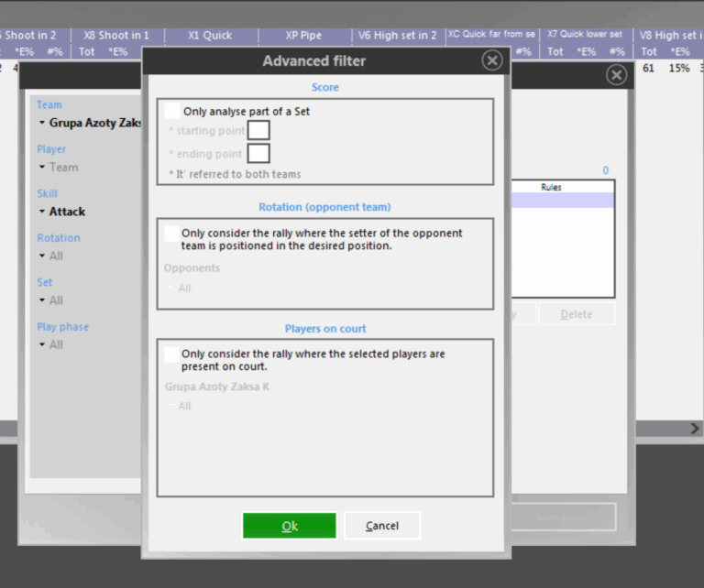Click the starting point input box

(x=258, y=131)
